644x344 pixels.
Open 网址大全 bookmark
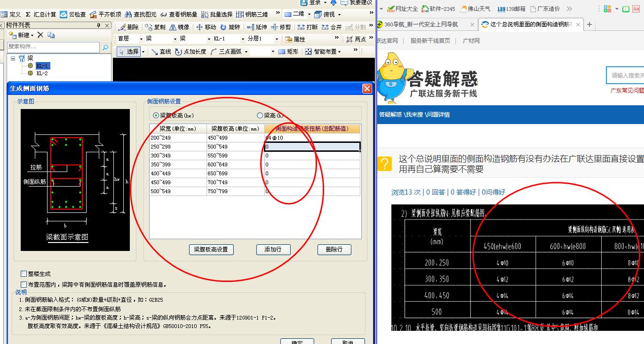tap(402, 9)
